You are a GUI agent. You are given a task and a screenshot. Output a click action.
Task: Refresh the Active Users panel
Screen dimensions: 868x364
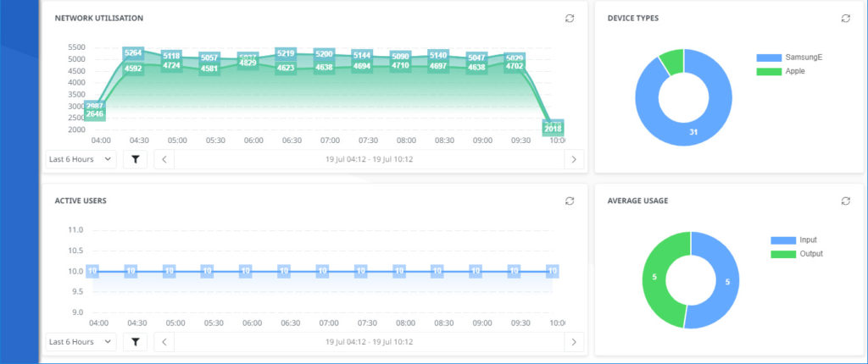click(570, 201)
